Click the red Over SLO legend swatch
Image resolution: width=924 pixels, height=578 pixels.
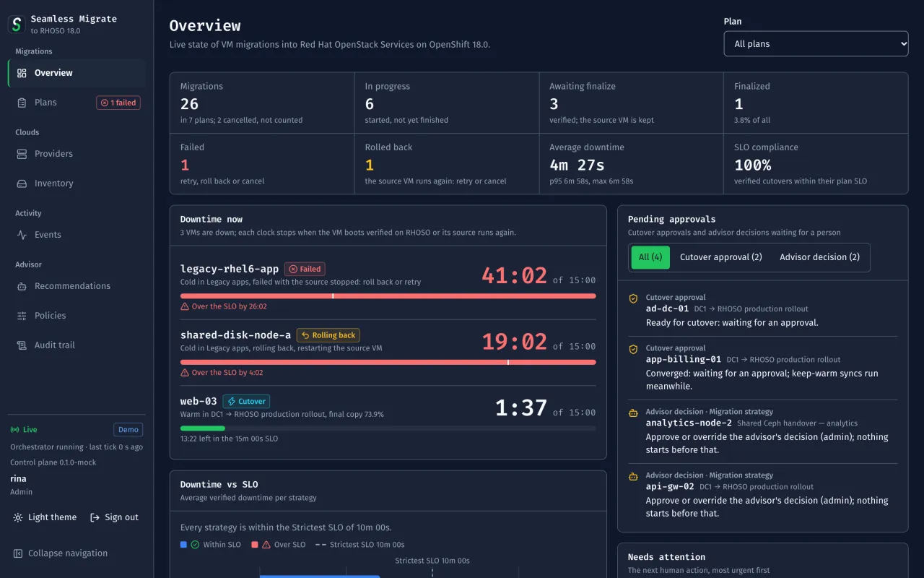click(x=255, y=545)
